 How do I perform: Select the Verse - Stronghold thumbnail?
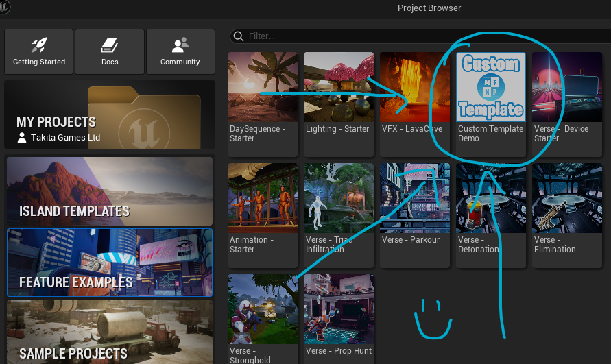tap(263, 309)
